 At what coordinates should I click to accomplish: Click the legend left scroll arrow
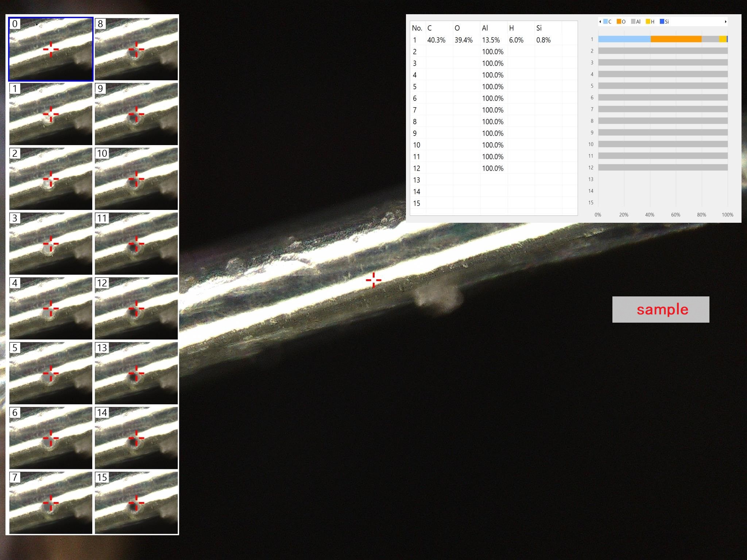[600, 22]
